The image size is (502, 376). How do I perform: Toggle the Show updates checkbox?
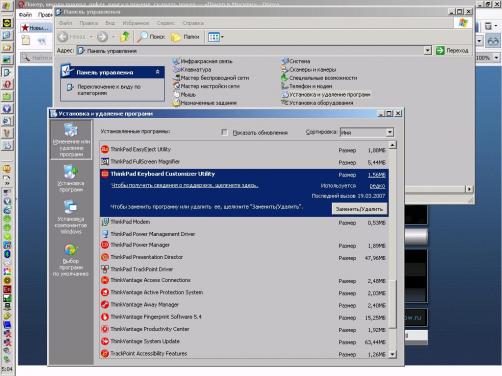pyautogui.click(x=224, y=132)
